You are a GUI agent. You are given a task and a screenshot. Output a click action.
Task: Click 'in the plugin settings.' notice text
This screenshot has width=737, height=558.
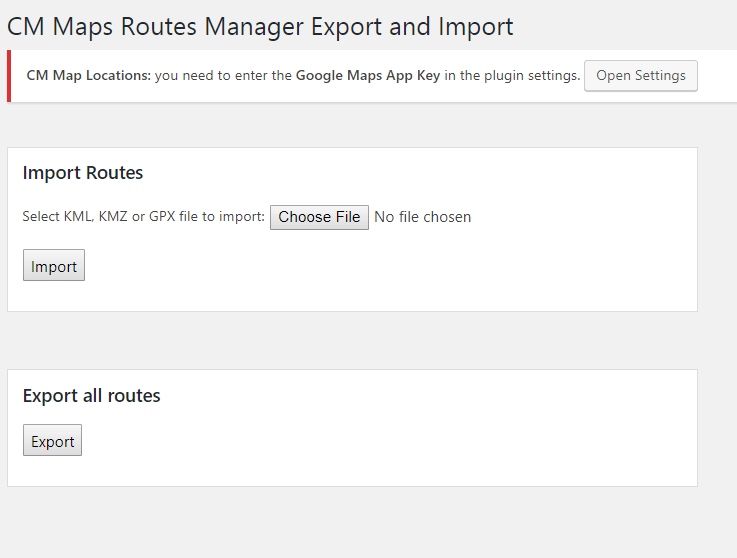(x=512, y=76)
